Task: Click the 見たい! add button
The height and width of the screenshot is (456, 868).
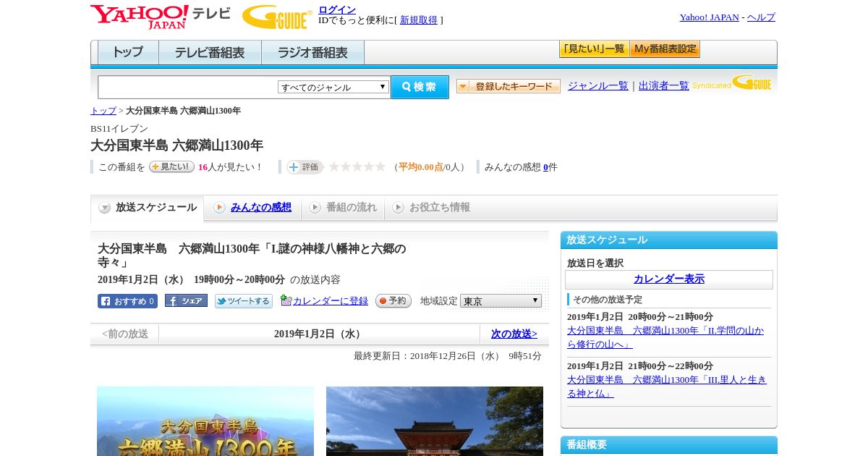Action: point(171,166)
